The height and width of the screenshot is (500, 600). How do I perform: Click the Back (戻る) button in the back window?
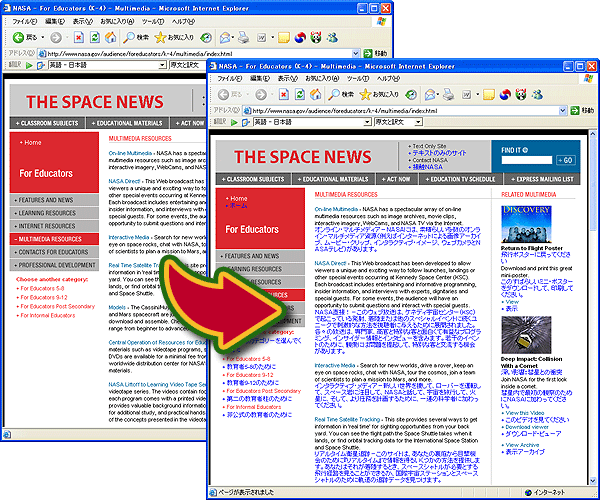point(24,37)
